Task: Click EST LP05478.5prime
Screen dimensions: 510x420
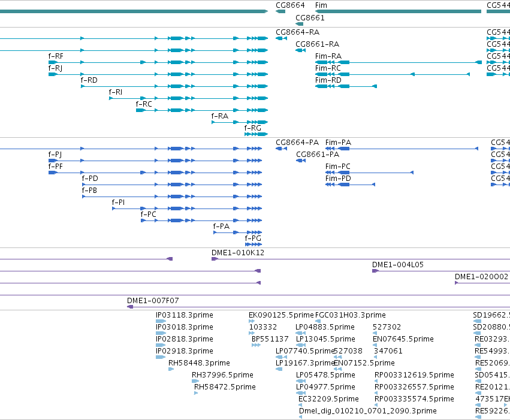Action: 300,381
